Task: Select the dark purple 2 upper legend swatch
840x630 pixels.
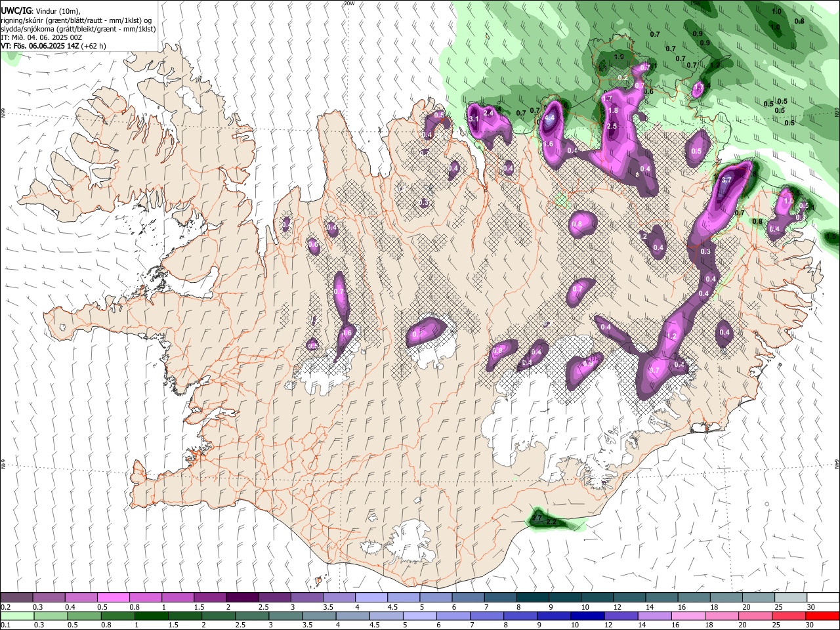Action: [x=242, y=598]
